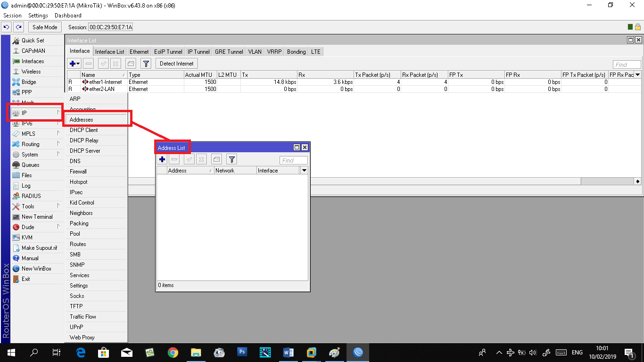Open Windows Start menu
This screenshot has width=644, height=362.
[11, 353]
